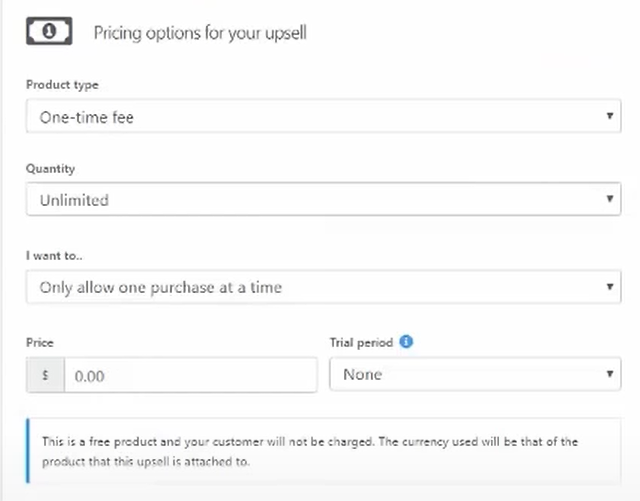Click the money bill pricing icon
The height and width of the screenshot is (501, 640).
pos(49,31)
